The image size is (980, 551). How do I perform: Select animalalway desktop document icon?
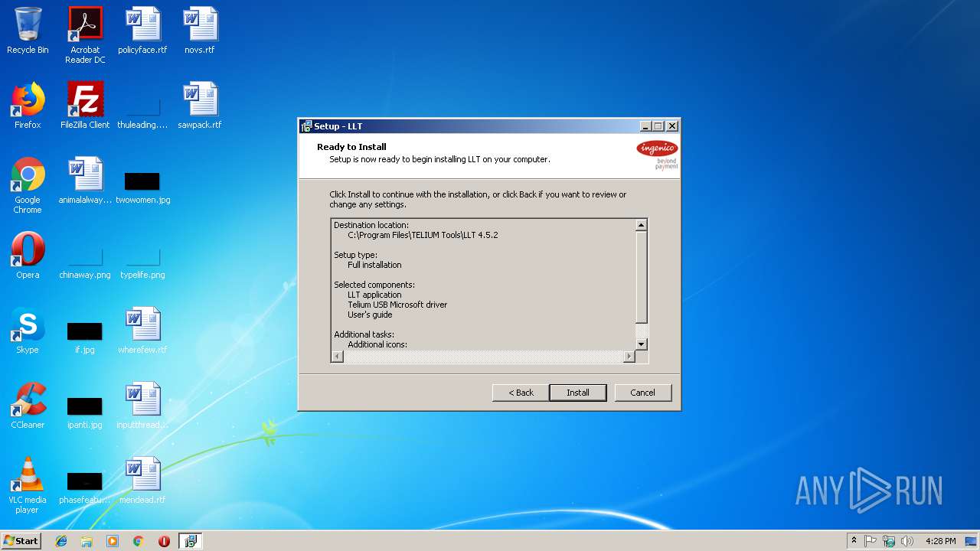tap(85, 181)
